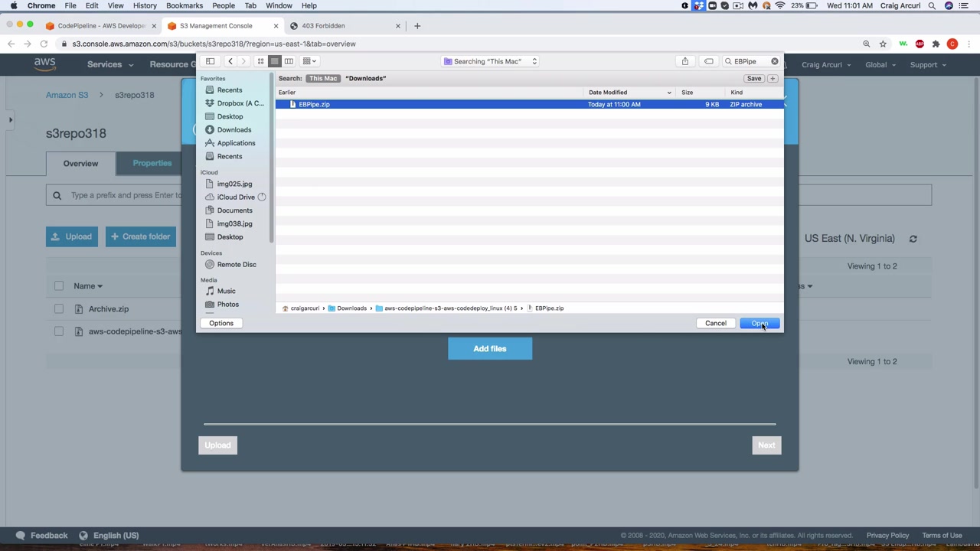Open the AWS Services dropdown

coord(109,64)
